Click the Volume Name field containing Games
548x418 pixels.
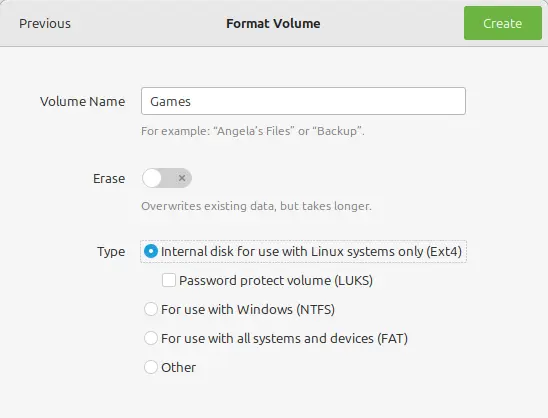303,101
